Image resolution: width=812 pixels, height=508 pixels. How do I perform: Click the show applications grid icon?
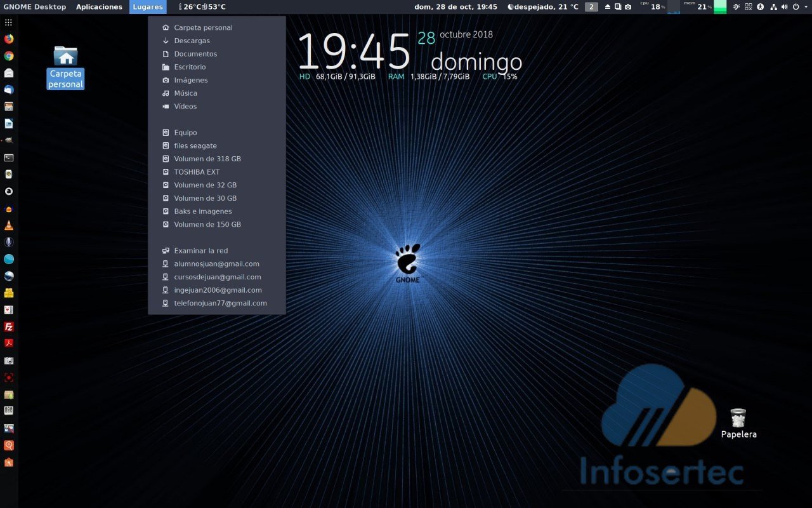[x=9, y=22]
